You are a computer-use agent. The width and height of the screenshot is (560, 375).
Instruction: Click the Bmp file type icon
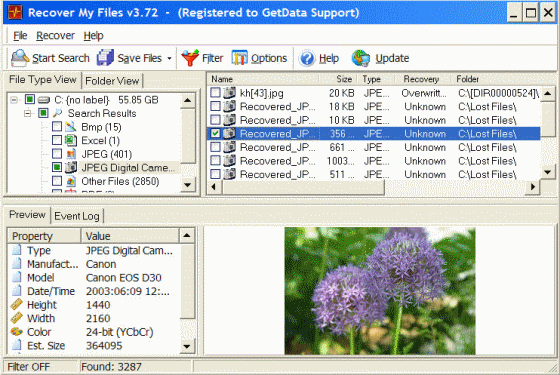(71, 126)
